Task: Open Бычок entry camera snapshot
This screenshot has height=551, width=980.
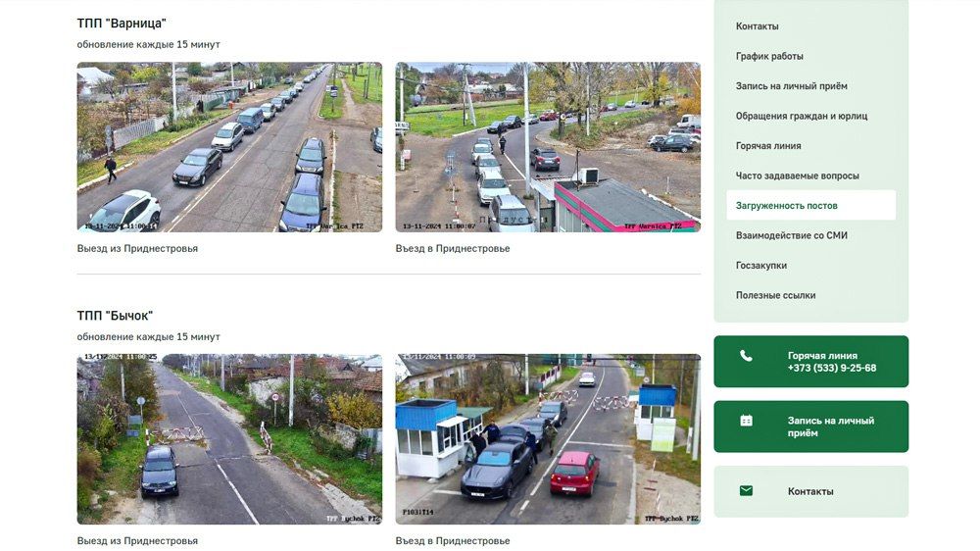Action: (x=548, y=439)
